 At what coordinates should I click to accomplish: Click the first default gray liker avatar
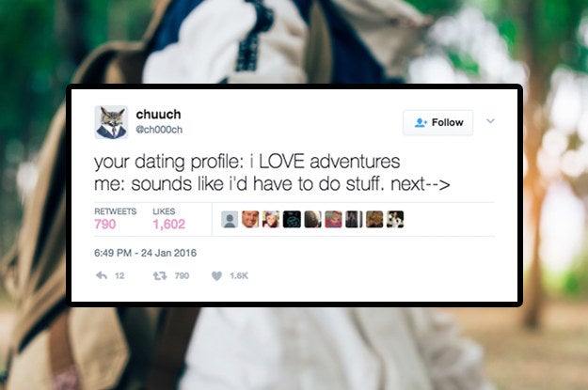tap(230, 219)
